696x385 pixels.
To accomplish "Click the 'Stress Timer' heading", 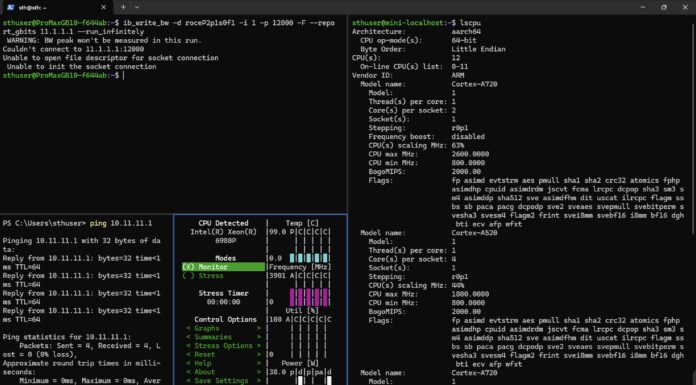I will click(223, 293).
